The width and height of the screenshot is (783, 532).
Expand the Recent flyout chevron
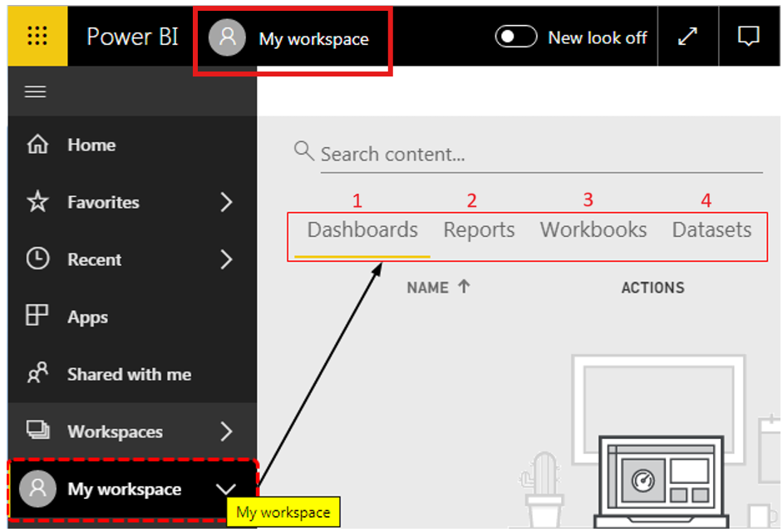(227, 259)
